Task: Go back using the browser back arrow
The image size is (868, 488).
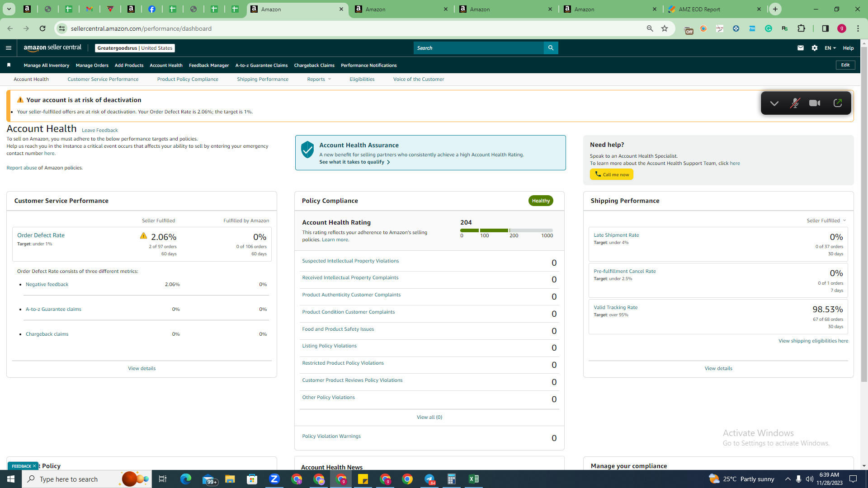Action: [x=10, y=28]
